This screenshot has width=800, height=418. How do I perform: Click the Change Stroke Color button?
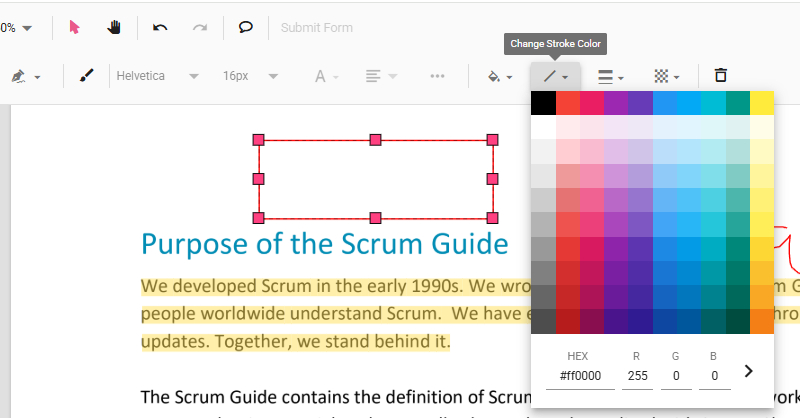coord(555,76)
